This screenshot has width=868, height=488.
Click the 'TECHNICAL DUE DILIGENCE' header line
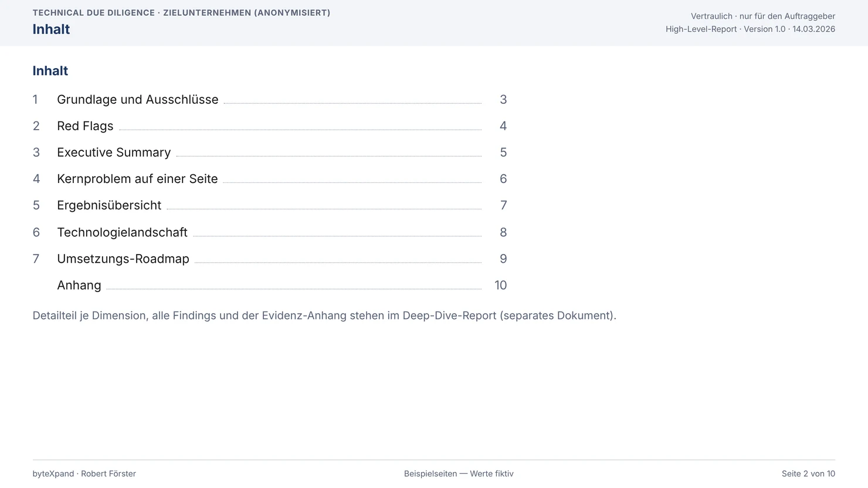[x=181, y=13]
